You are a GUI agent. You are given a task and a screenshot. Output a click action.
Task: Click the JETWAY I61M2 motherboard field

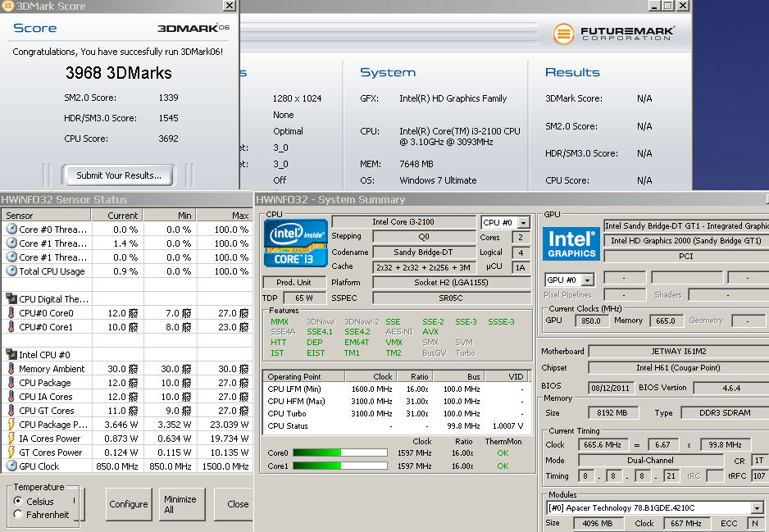678,351
